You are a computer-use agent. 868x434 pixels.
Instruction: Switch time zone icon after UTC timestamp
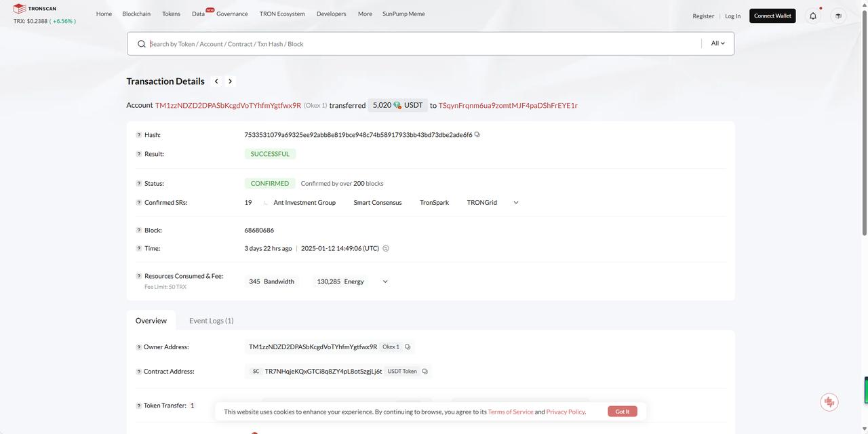tap(386, 248)
